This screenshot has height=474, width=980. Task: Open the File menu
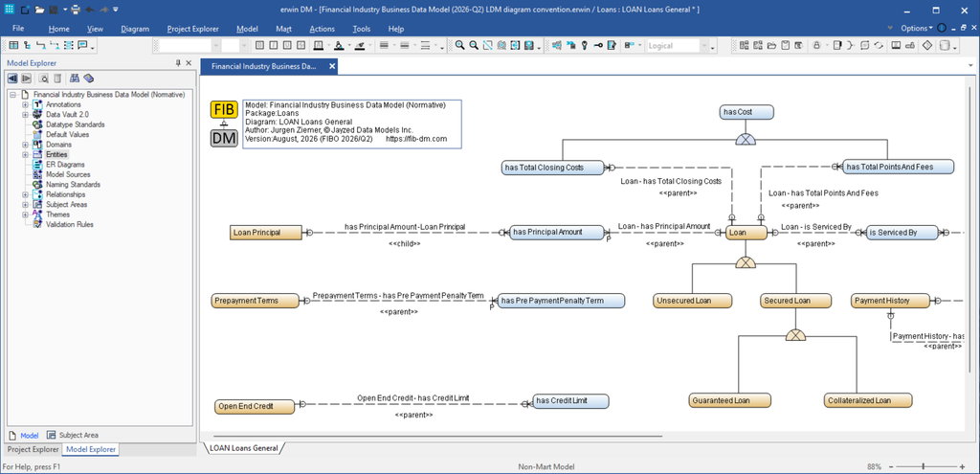(18, 29)
